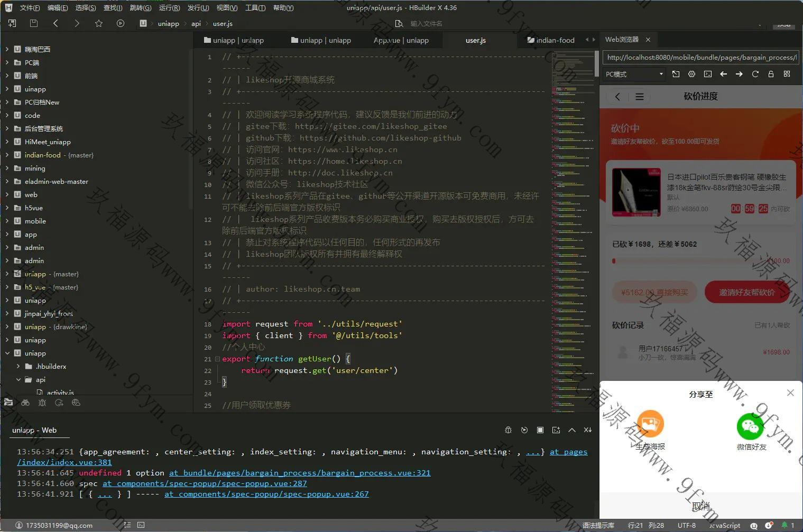This screenshot has height=532, width=803.
Task: Click the WeChat friend share icon
Action: [751, 426]
